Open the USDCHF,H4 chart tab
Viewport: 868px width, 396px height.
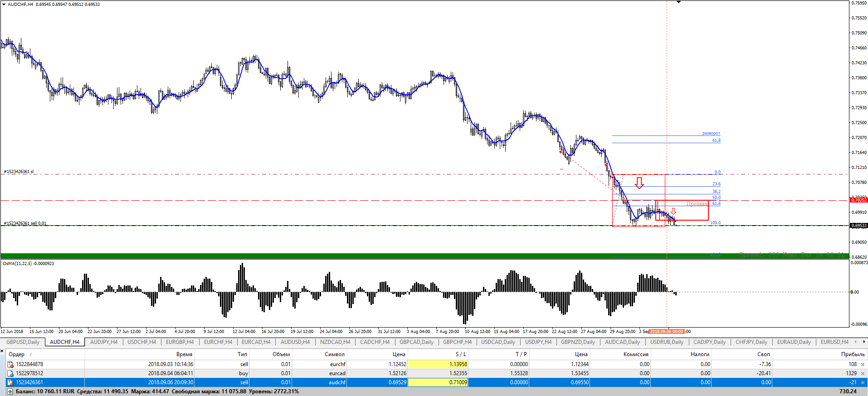[x=141, y=342]
